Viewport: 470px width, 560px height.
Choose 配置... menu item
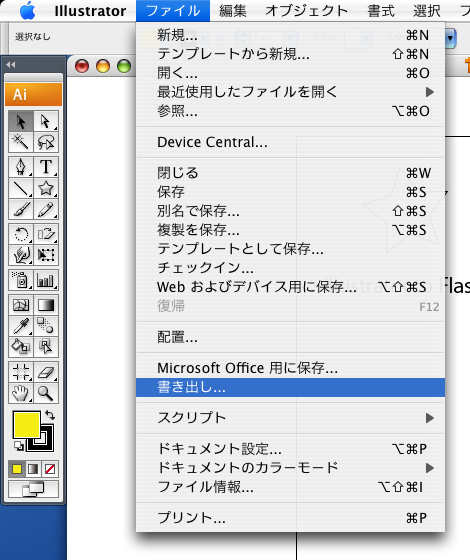pos(290,337)
